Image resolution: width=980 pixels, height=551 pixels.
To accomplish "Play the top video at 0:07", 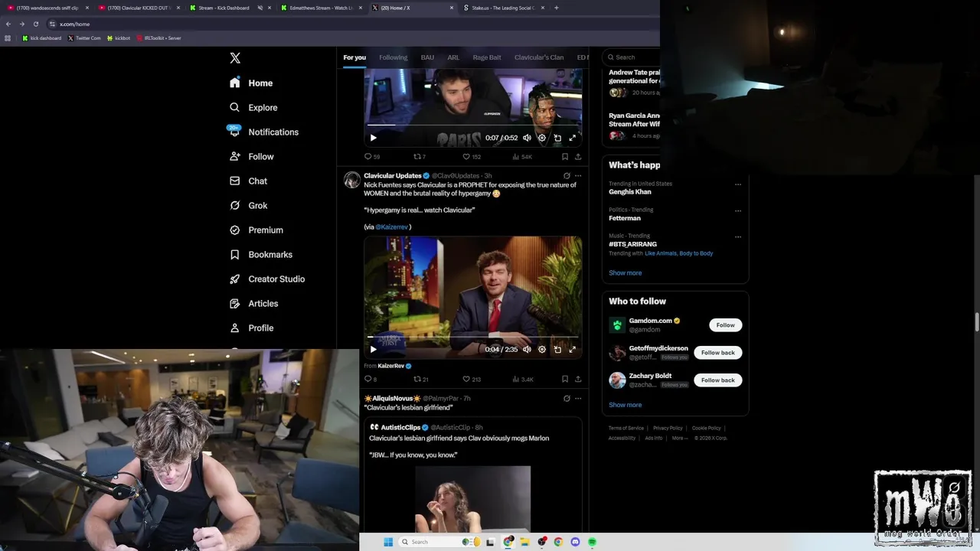I will (x=373, y=138).
